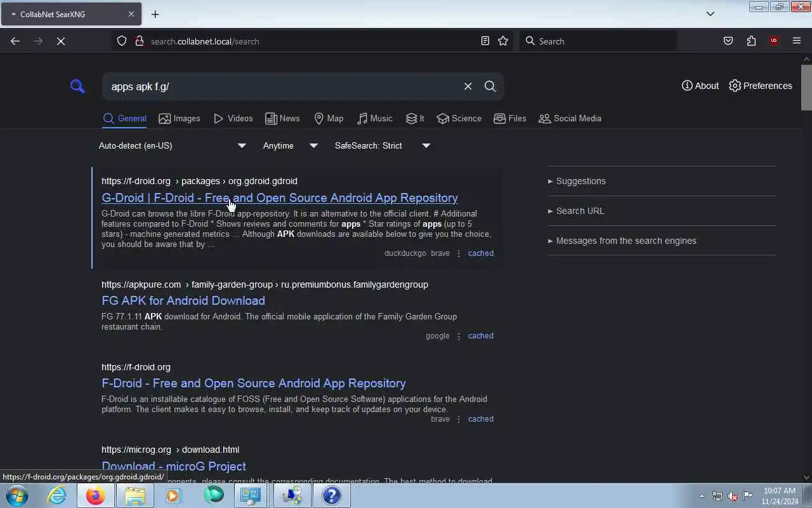Viewport: 812px width, 508px height.
Task: Switch to the Map tab
Action: coord(329,119)
